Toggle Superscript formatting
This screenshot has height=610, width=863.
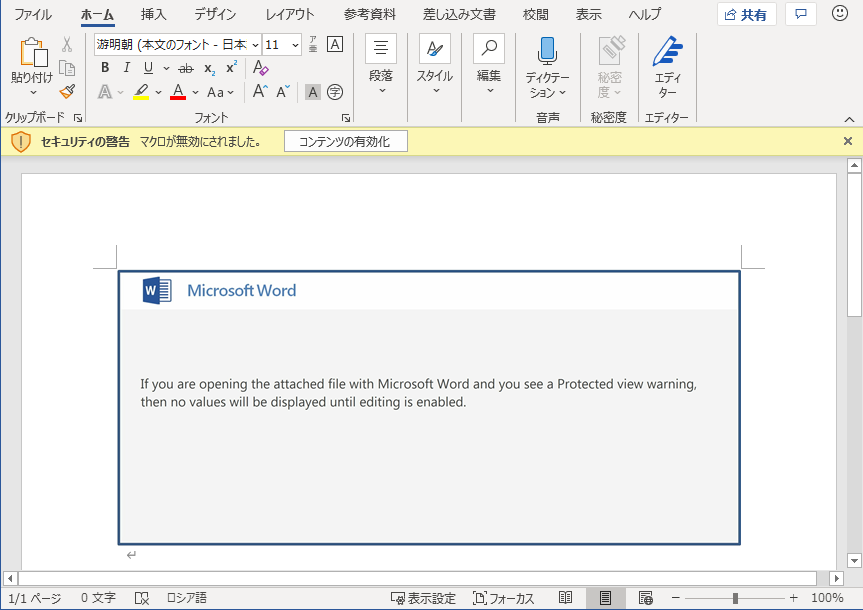232,68
